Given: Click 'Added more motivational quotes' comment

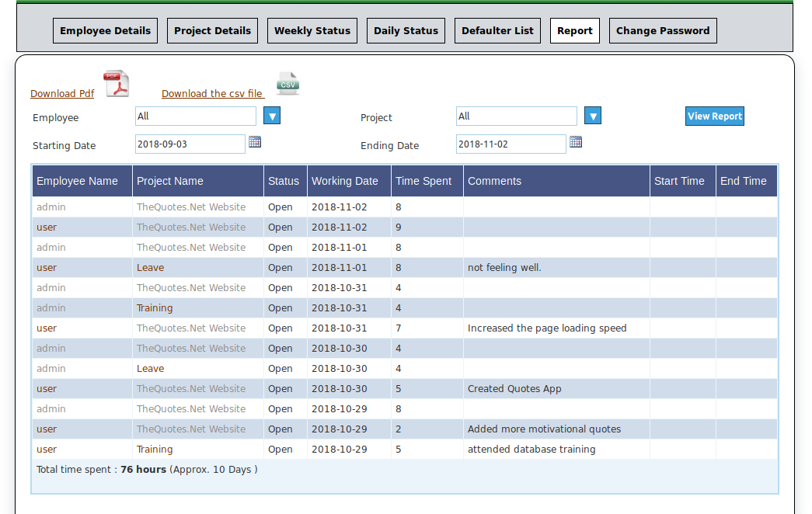Looking at the screenshot, I should tap(544, 429).
